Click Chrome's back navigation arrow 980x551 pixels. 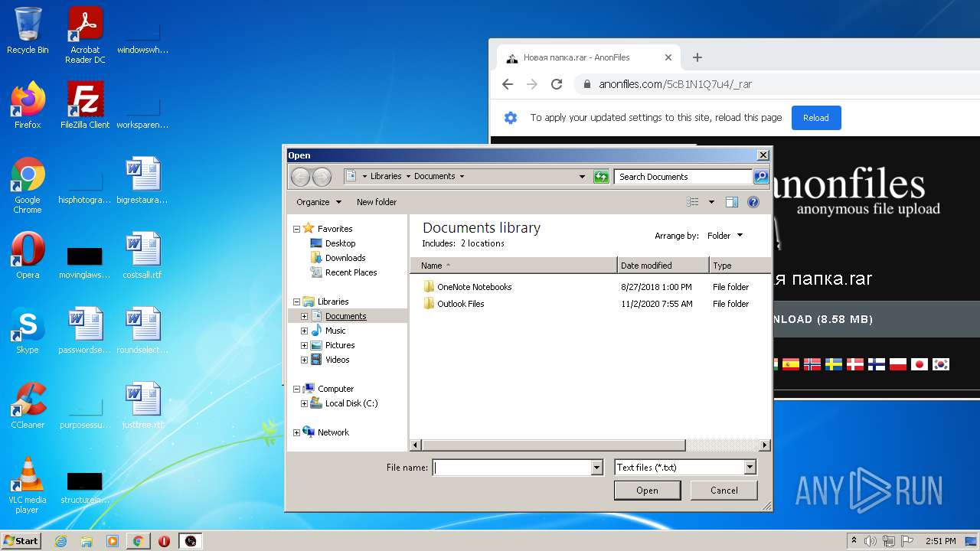[x=507, y=84]
